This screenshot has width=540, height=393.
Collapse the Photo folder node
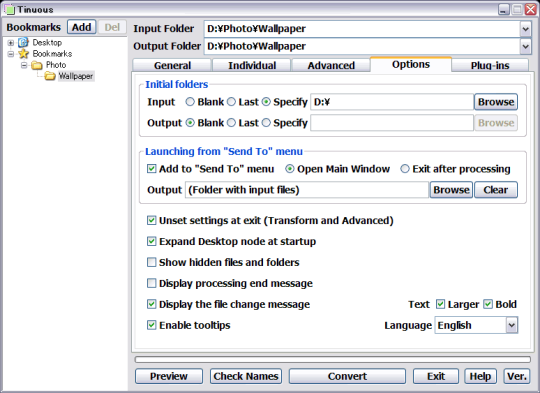(24, 65)
